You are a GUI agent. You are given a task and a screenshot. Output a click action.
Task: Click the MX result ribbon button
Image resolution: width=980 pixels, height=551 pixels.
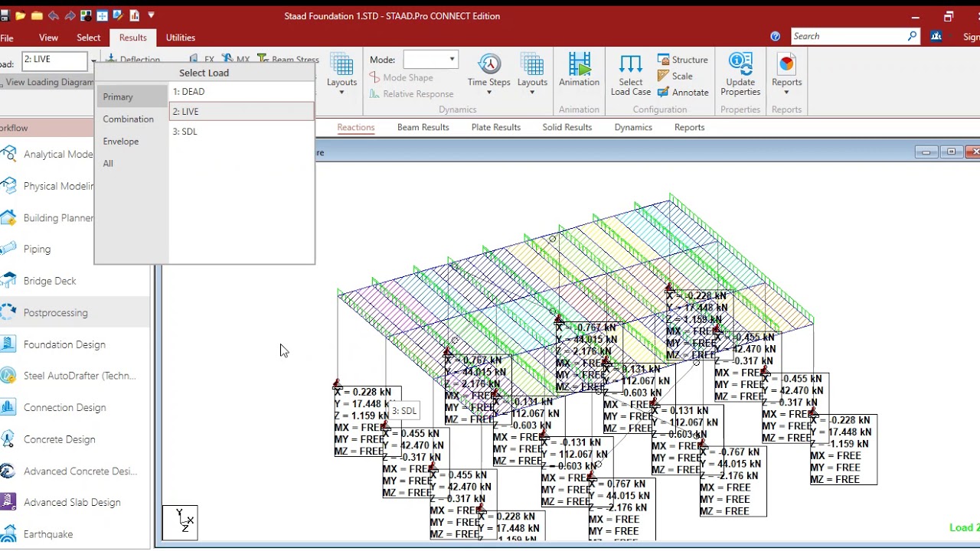tap(235, 59)
